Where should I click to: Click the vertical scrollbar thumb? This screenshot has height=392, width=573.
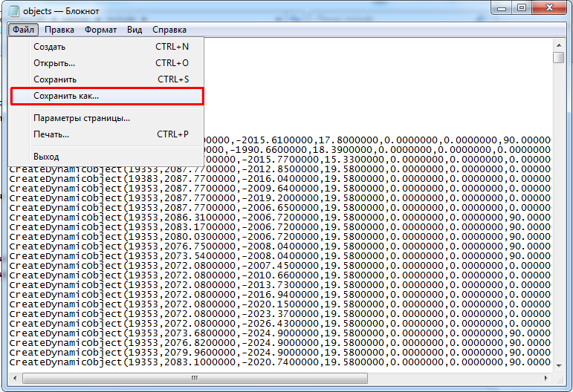click(558, 58)
